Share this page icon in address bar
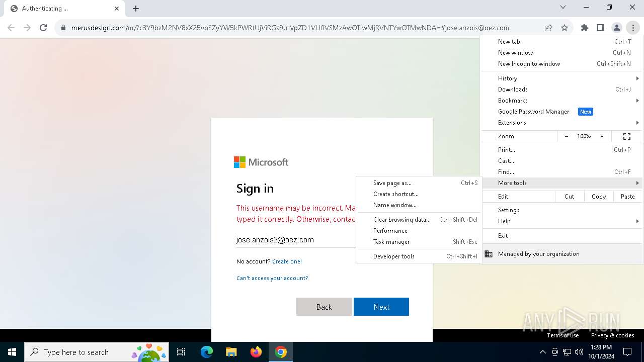The width and height of the screenshot is (644, 362). (548, 28)
